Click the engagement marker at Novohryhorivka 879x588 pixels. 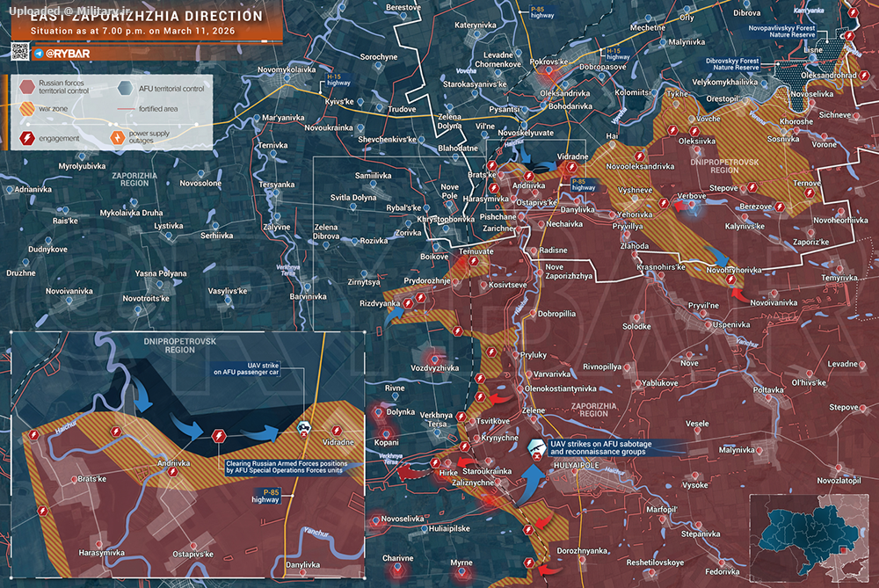(730, 279)
